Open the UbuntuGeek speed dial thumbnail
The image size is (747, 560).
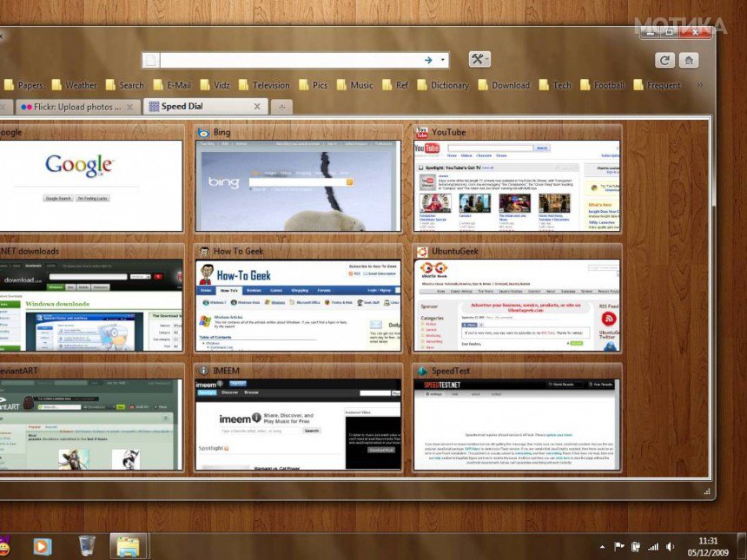tap(517, 305)
